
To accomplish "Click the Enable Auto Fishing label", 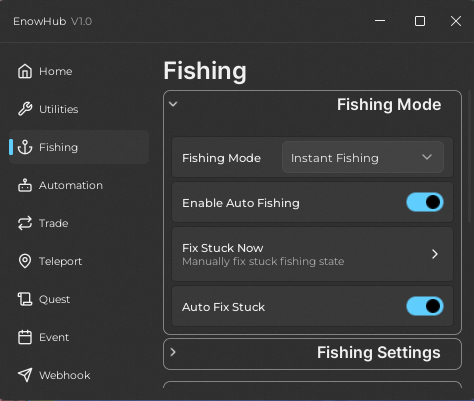I will (241, 203).
